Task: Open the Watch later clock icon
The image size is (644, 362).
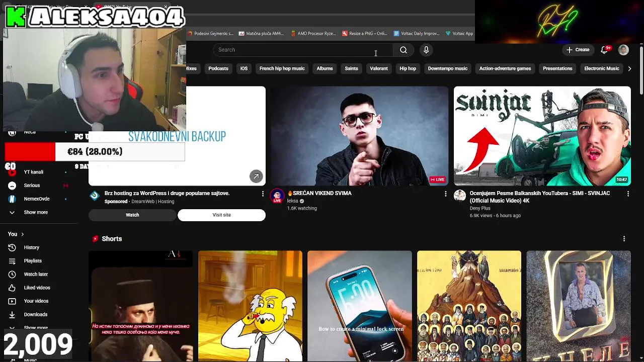Action: [x=12, y=274]
